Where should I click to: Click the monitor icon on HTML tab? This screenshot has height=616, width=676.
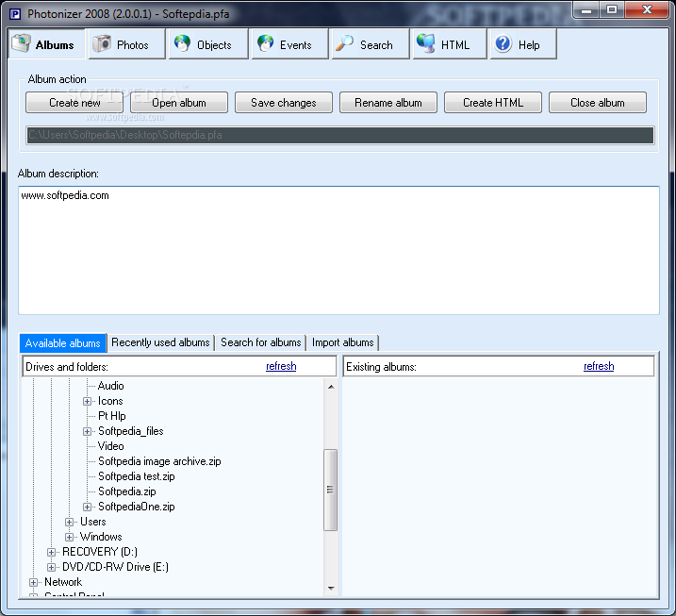(x=426, y=43)
